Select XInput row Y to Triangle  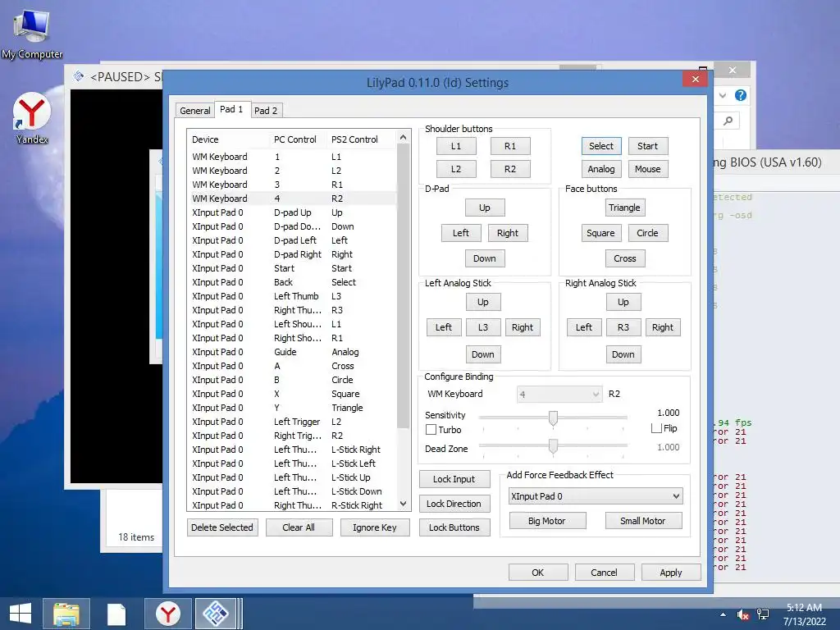click(293, 408)
